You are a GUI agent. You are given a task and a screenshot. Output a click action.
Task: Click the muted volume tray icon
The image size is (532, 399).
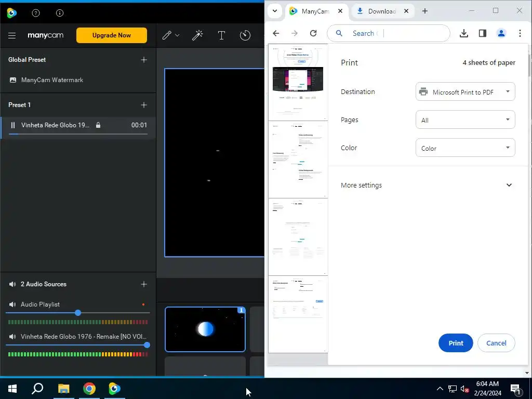464,389
